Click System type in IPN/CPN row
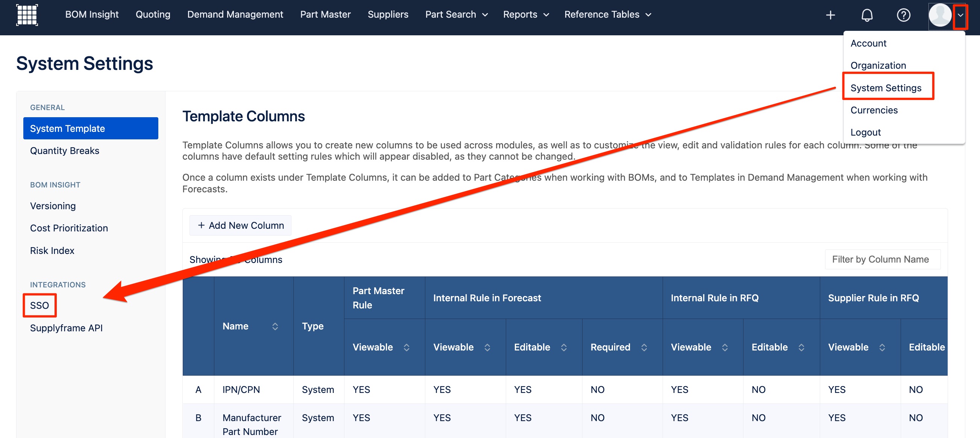The width and height of the screenshot is (980, 438). click(x=318, y=390)
